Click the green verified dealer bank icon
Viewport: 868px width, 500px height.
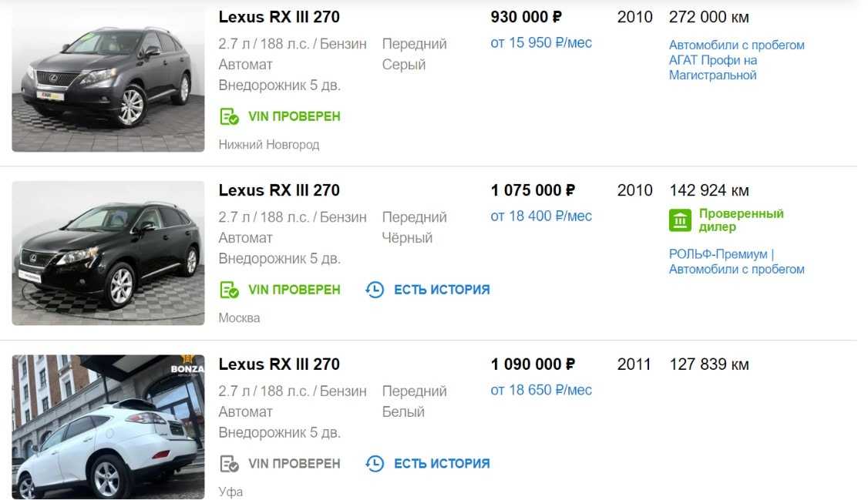(x=680, y=220)
